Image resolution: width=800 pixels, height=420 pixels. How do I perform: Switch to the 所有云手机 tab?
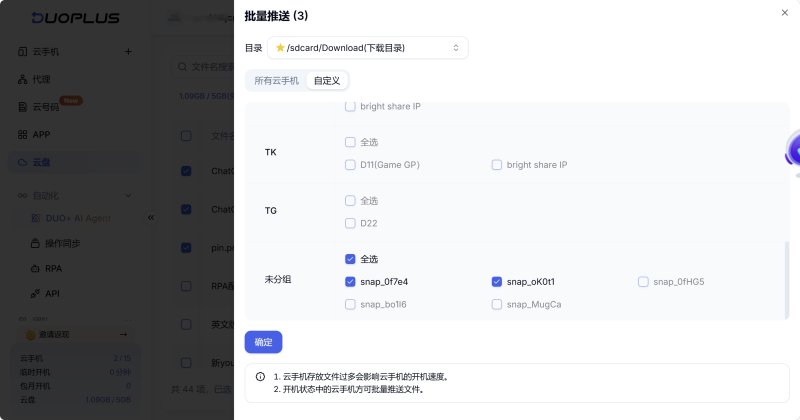coord(276,81)
